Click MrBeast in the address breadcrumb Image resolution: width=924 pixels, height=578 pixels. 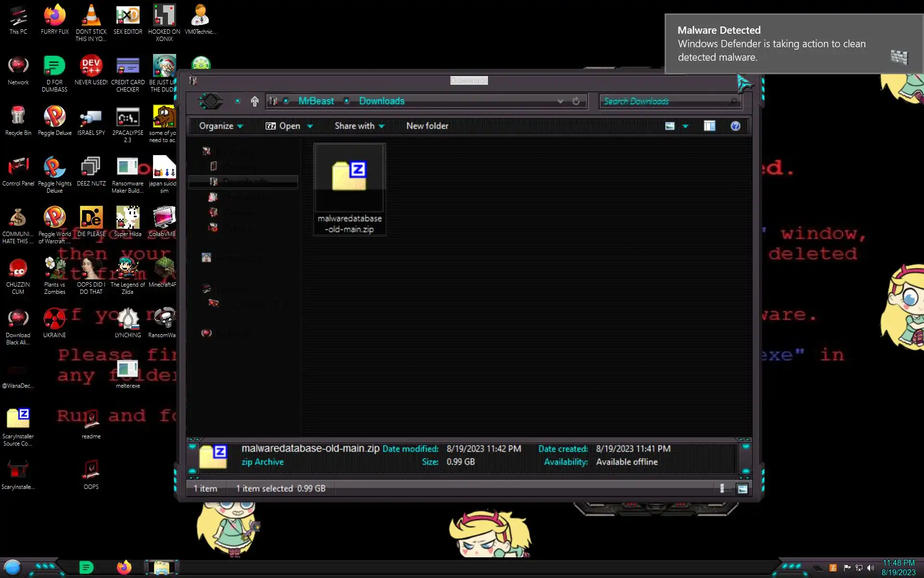click(x=316, y=101)
